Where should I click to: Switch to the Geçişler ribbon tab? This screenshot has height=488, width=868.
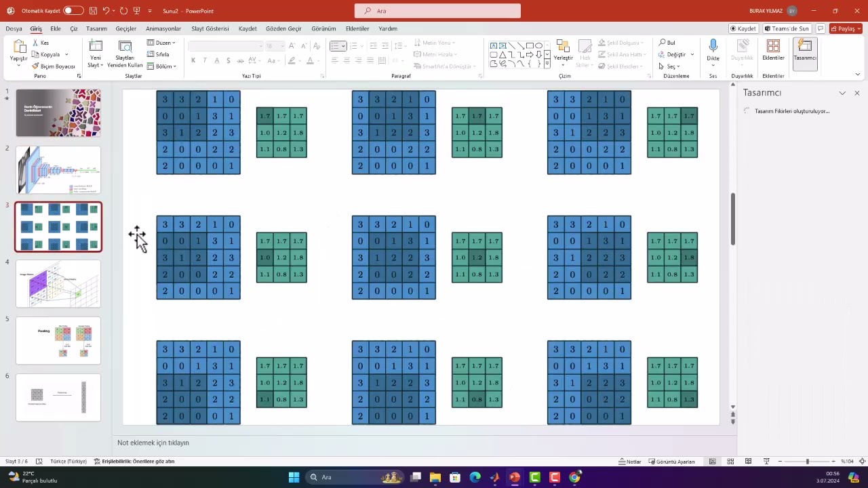pos(125,28)
